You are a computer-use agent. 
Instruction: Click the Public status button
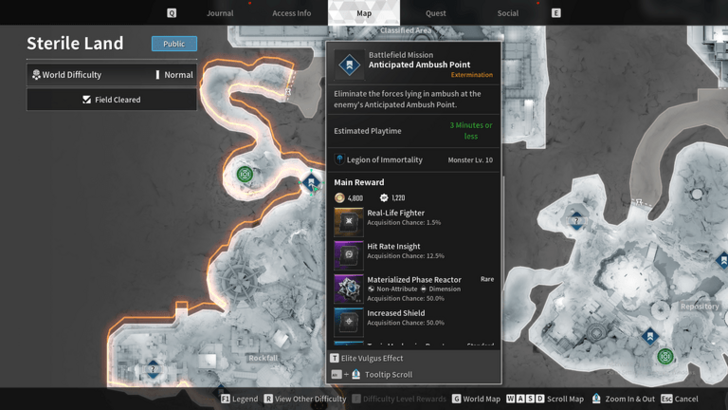(174, 44)
